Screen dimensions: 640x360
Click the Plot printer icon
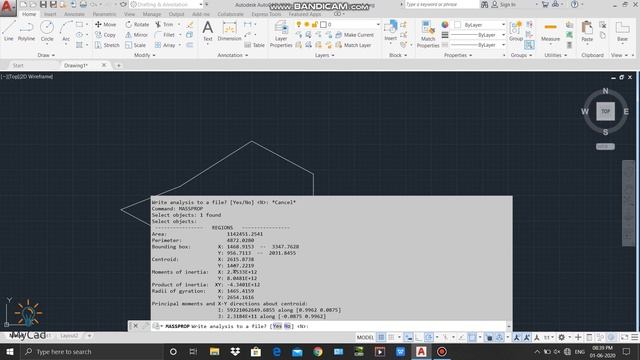[83, 4]
